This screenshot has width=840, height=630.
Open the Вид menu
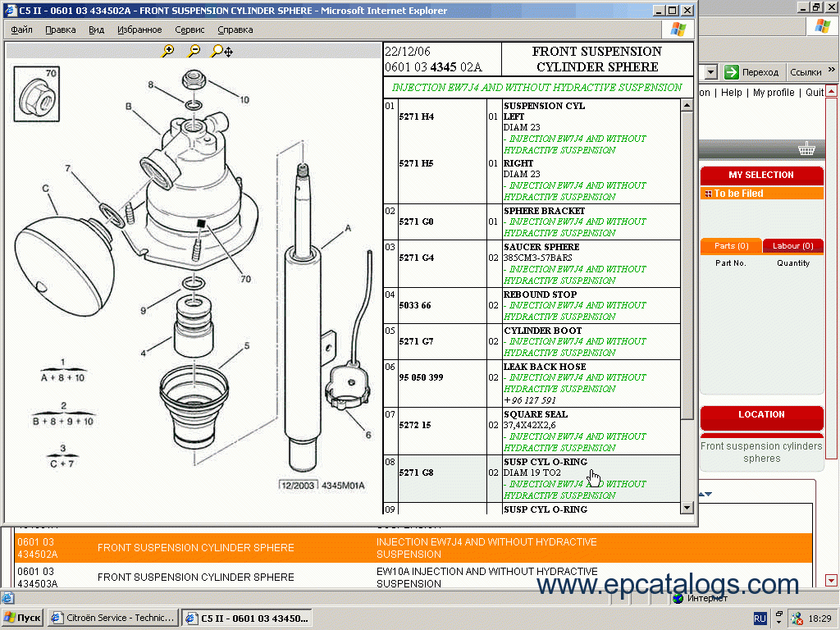[97, 30]
